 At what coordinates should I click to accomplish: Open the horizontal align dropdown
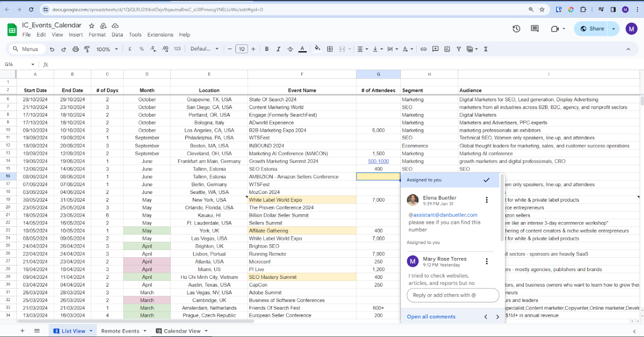[x=363, y=49]
